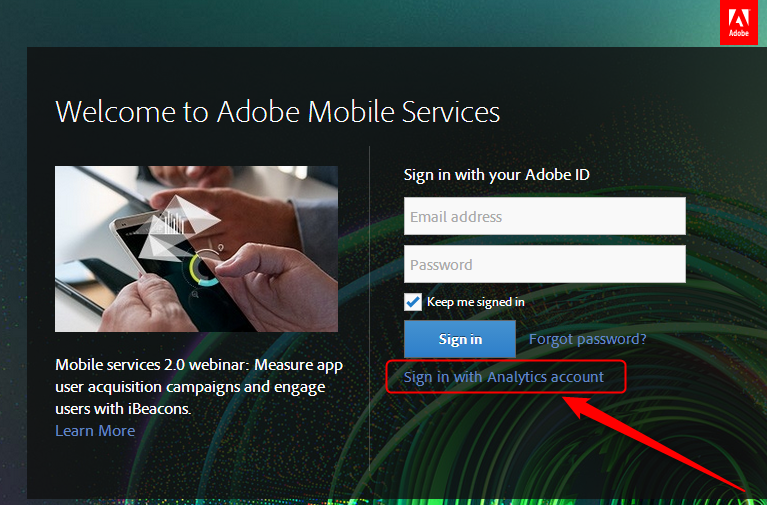Click the magnifier icon in promo image
The image size is (767, 505).
tap(195, 293)
